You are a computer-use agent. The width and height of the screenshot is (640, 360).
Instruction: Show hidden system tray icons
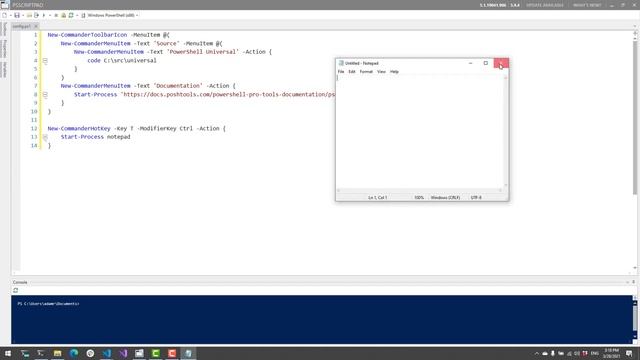(537, 353)
